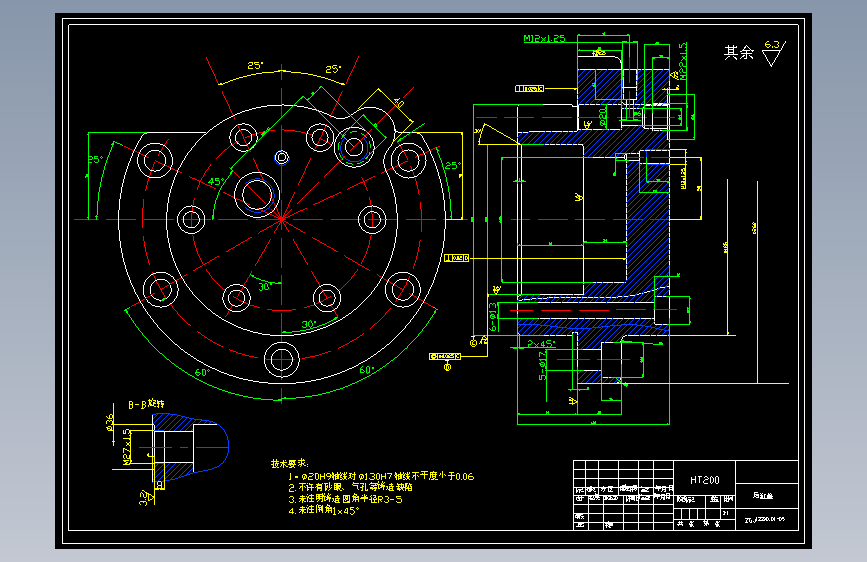Select requirement line mentioning ø20H9 and ø130H7
Image resolution: width=867 pixels, height=562 pixels.
click(381, 476)
